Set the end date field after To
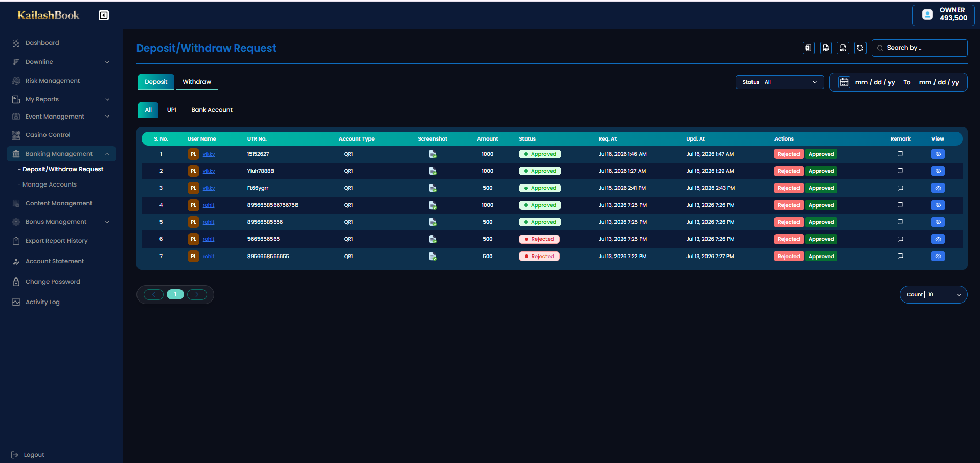Viewport: 980px width, 463px height. click(x=939, y=82)
